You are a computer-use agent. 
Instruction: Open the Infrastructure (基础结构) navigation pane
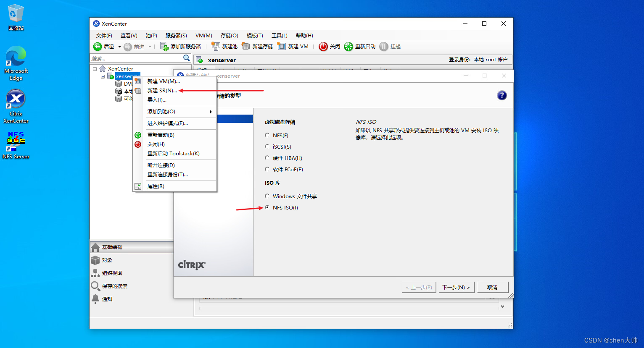tap(132, 247)
